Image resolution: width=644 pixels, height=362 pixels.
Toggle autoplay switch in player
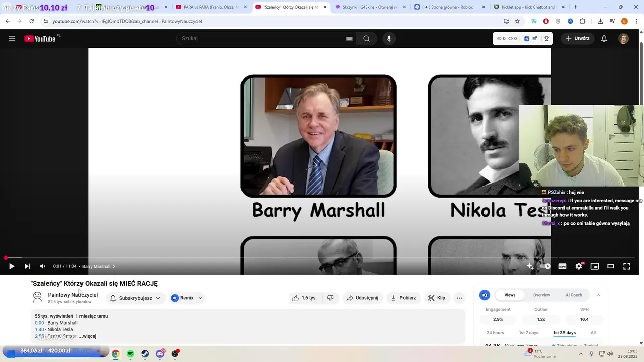tap(547, 266)
